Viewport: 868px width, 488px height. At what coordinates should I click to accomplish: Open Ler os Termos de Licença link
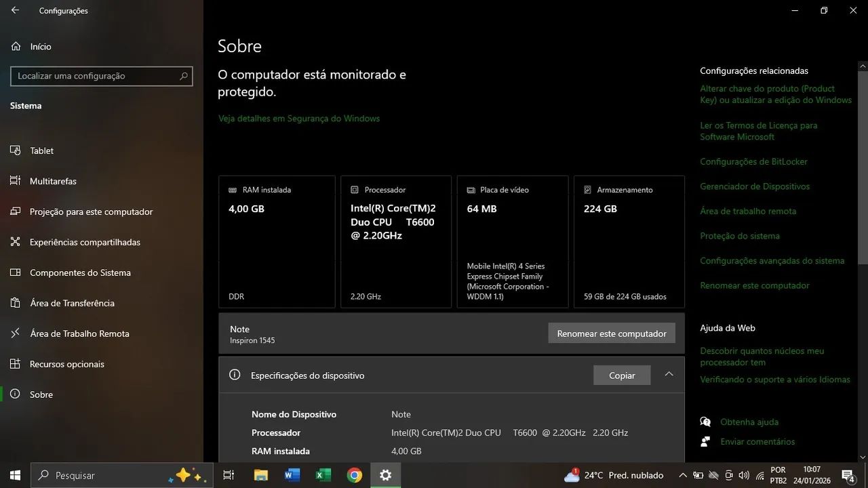tap(759, 131)
